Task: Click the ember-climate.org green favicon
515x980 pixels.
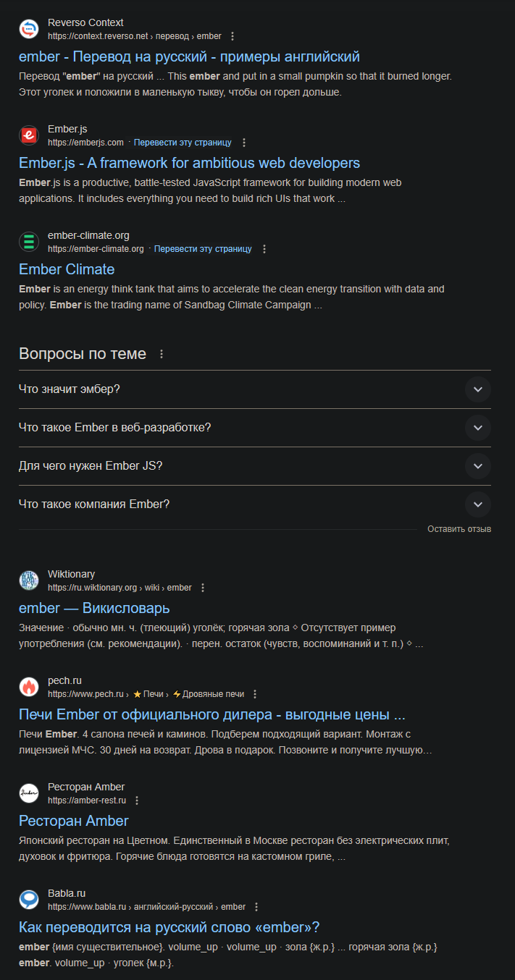Action: tap(29, 242)
